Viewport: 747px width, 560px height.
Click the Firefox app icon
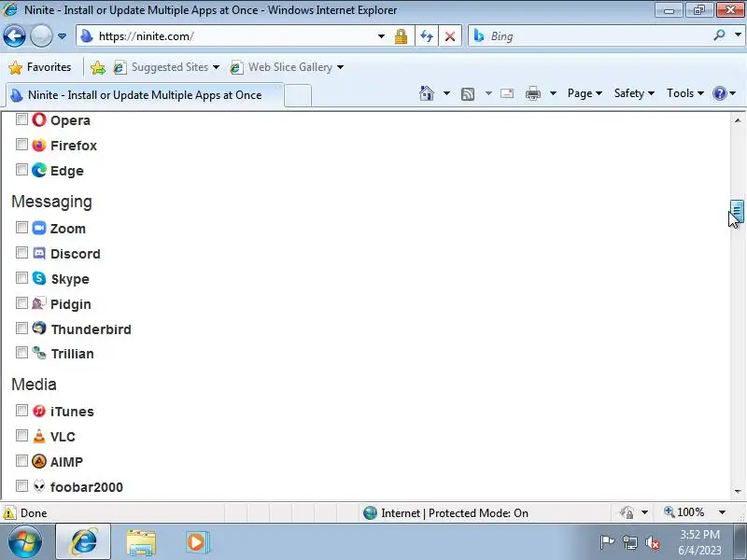tap(39, 145)
